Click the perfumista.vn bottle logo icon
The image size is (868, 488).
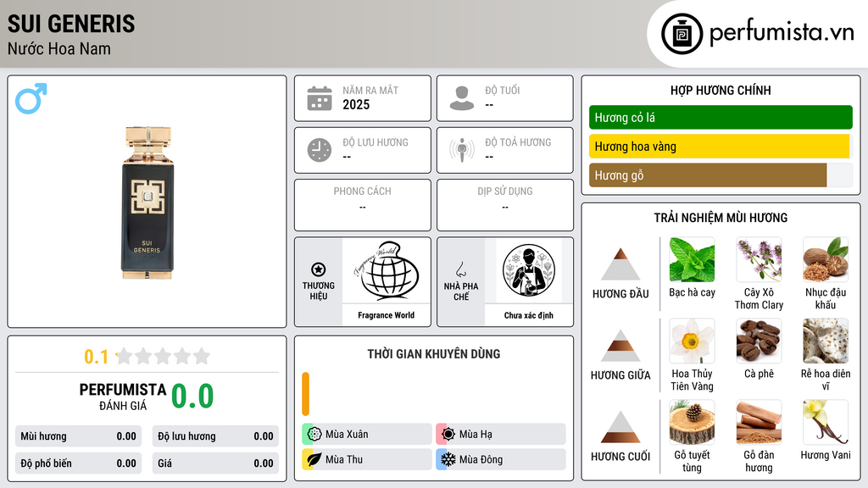682,34
